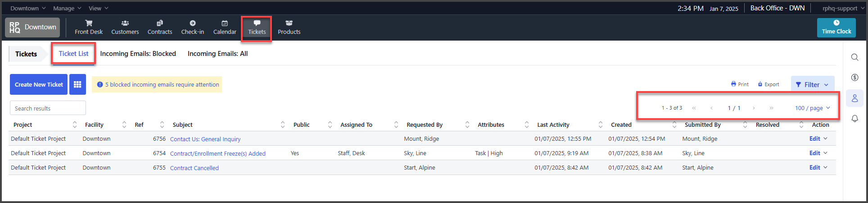Click Create New Ticket button

coord(39,84)
